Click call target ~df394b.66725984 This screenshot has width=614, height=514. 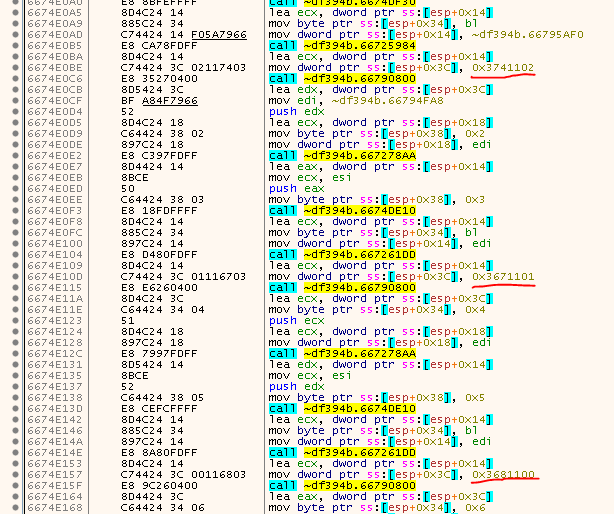coord(340,45)
